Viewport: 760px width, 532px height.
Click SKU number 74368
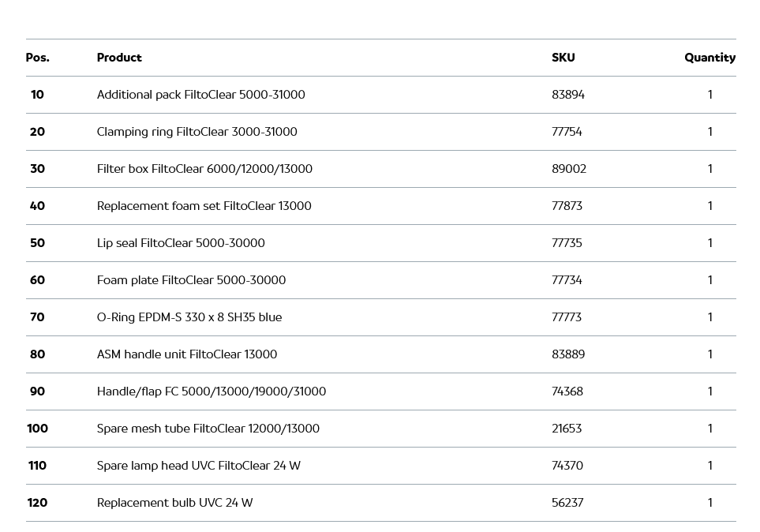[567, 392]
